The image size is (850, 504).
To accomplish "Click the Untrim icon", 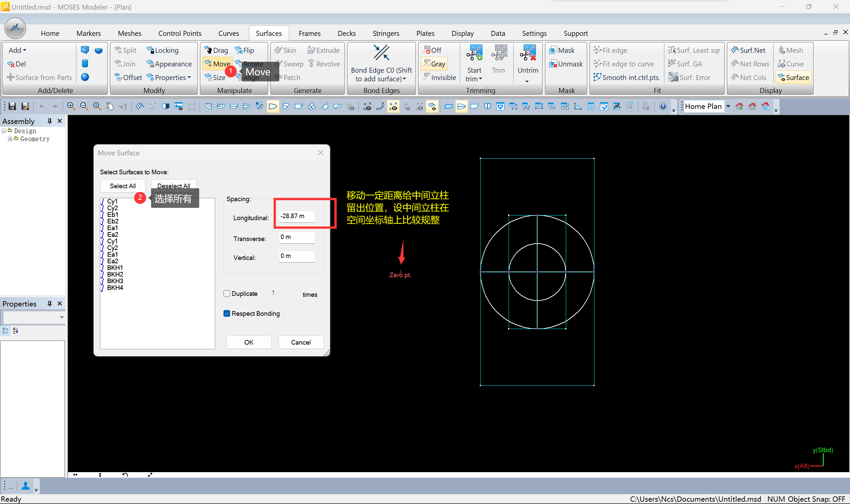I will click(528, 54).
